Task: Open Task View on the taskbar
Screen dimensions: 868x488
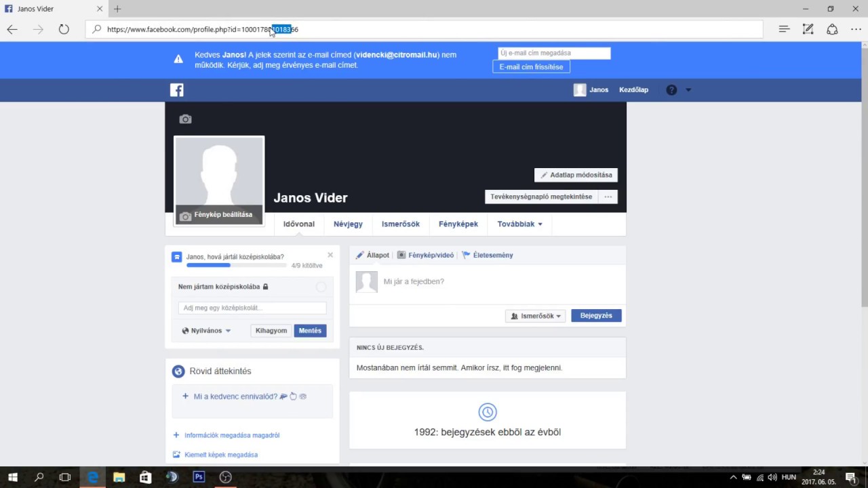Action: (65, 477)
